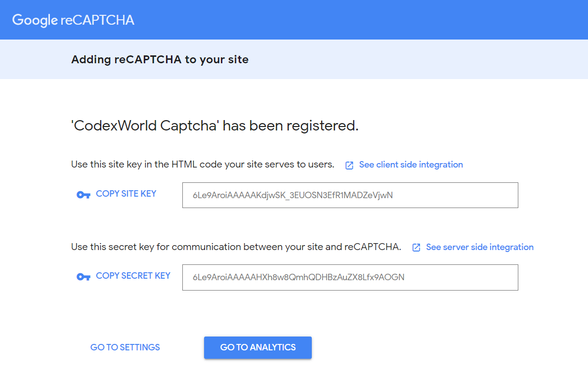This screenshot has width=588, height=381.
Task: Click the site key value 6Le9AroiAAAAAKdjwSK
Action: pos(293,195)
